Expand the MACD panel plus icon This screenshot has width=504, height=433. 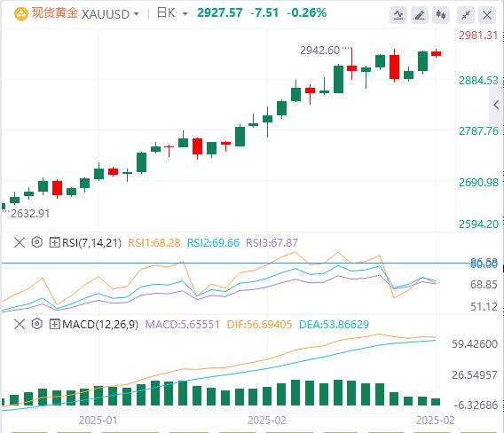54,324
